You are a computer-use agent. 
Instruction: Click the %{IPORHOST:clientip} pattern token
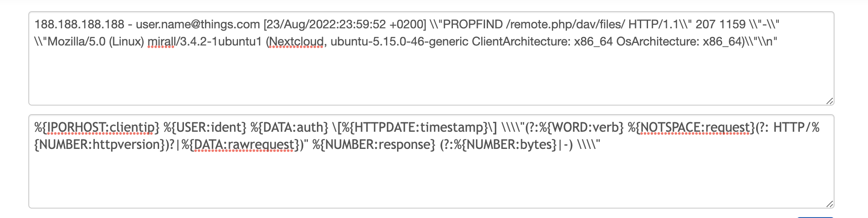tap(97, 127)
